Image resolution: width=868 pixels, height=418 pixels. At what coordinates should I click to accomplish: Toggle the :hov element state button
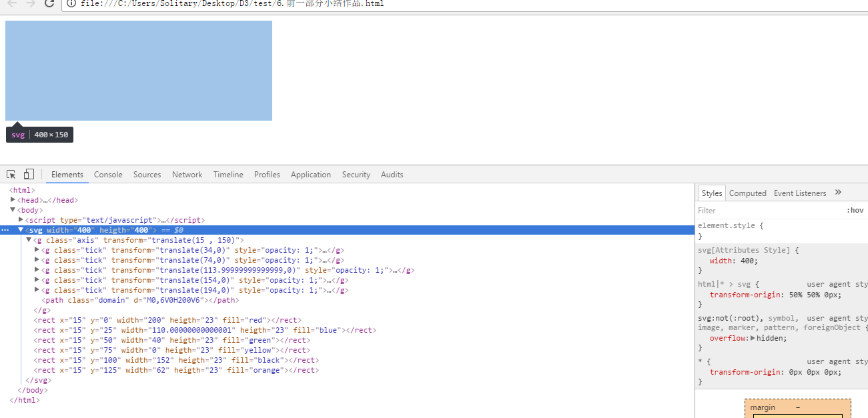(x=855, y=210)
